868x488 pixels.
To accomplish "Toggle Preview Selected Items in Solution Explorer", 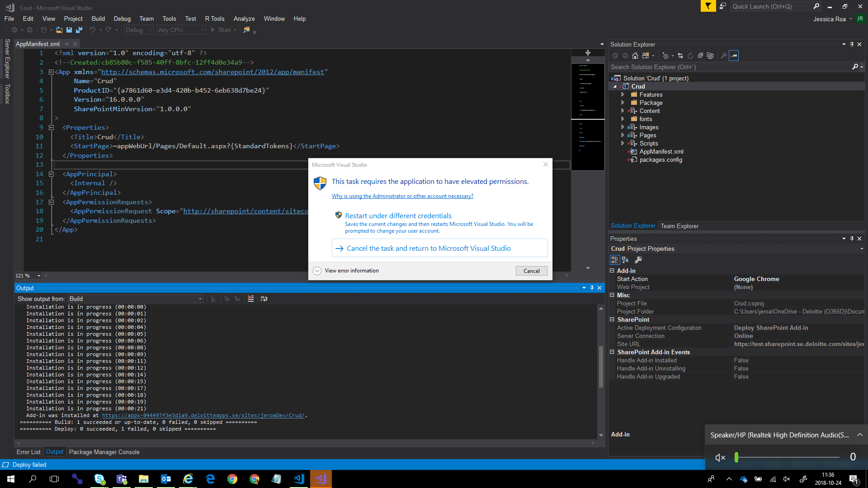I will (734, 56).
